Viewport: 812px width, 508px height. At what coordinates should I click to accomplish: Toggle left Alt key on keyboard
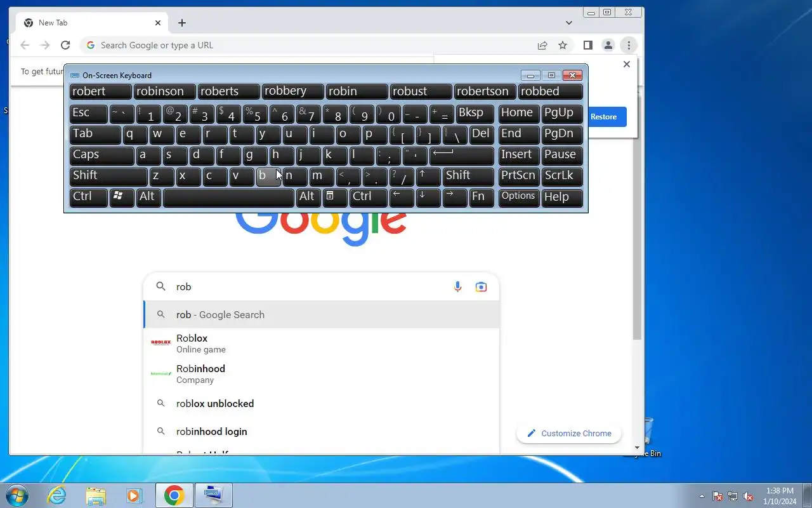[x=148, y=197]
